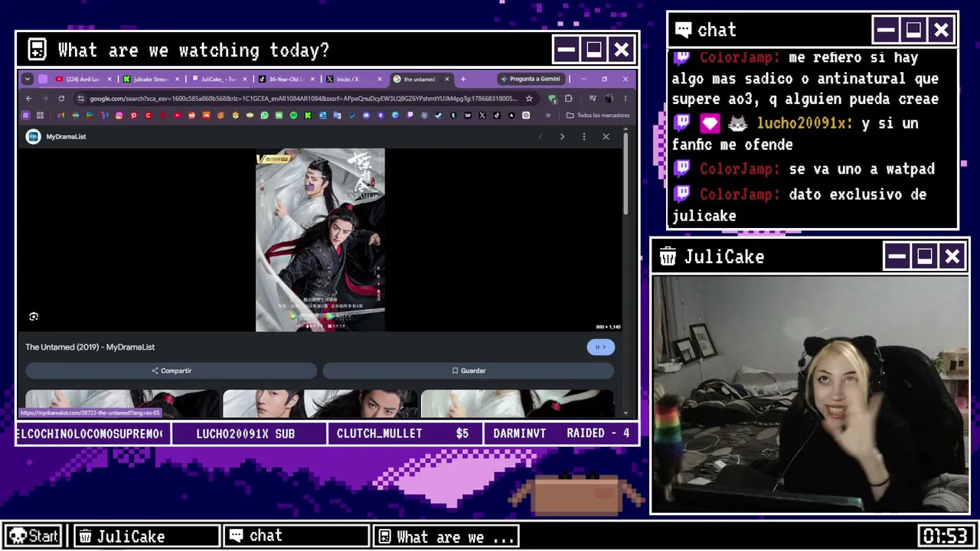The height and width of the screenshot is (551, 980).
Task: Expand the hidden bookmarks chevron
Action: (x=547, y=116)
